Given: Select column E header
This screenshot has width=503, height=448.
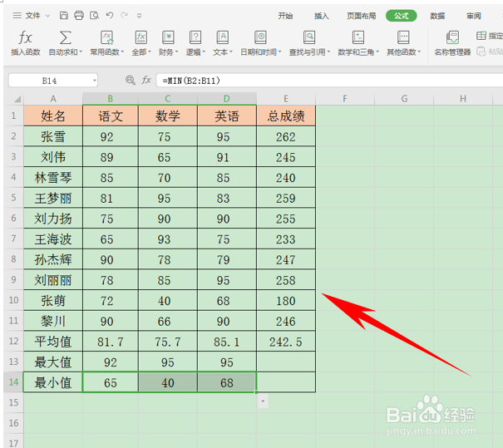Looking at the screenshot, I should [x=286, y=99].
